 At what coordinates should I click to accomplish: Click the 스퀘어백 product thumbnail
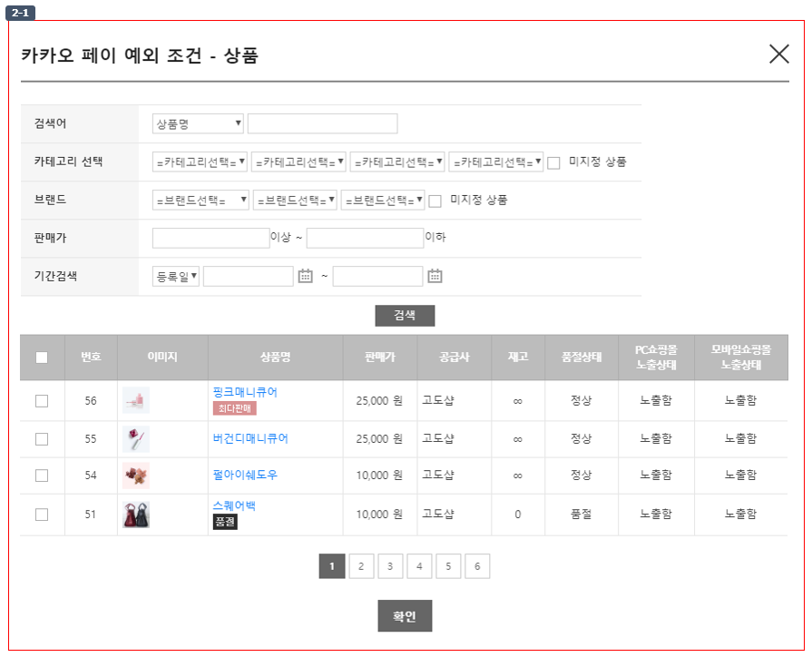coord(136,515)
